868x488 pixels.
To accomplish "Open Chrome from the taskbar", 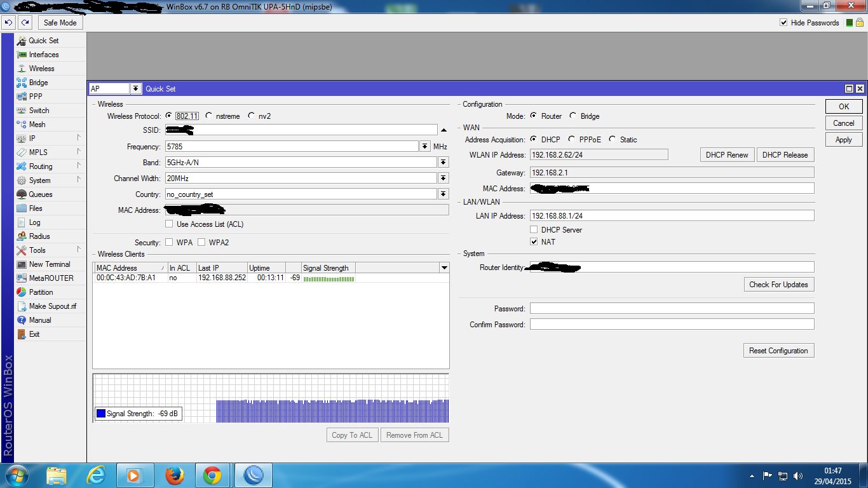I will pos(212,475).
